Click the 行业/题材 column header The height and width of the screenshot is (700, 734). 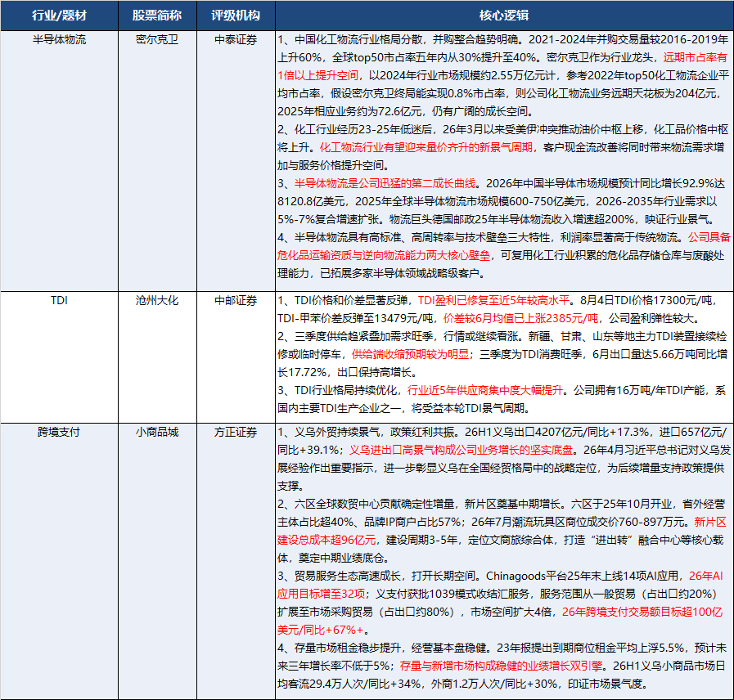[x=59, y=16]
